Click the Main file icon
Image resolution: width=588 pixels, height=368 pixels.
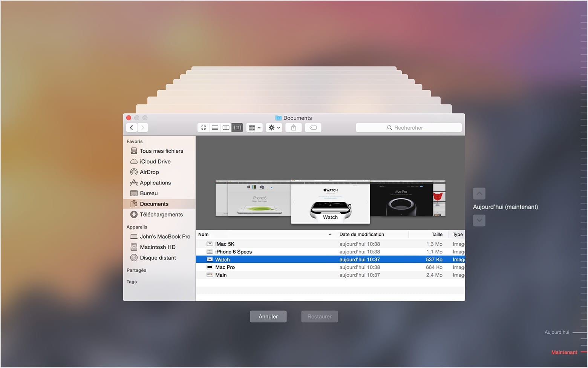(x=210, y=275)
